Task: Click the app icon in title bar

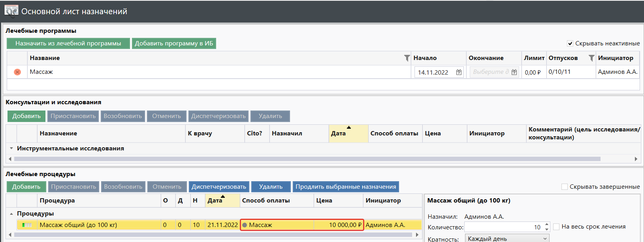Action: pos(11,11)
